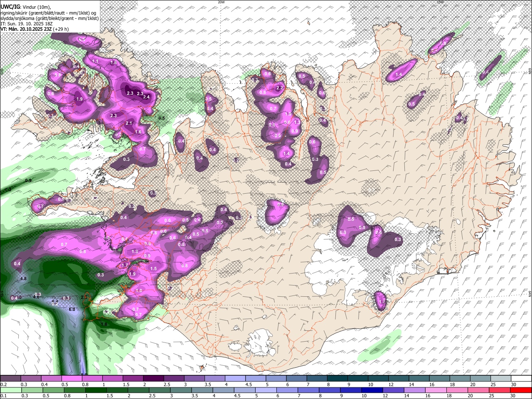532x399 pixels.
Task: Click the white 30 swatch in upper legend row
Action: 521,379
